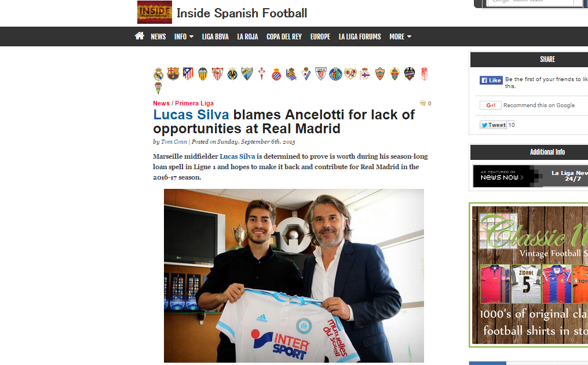The image size is (588, 365).
Task: Like the article on Facebook
Action: click(x=491, y=81)
